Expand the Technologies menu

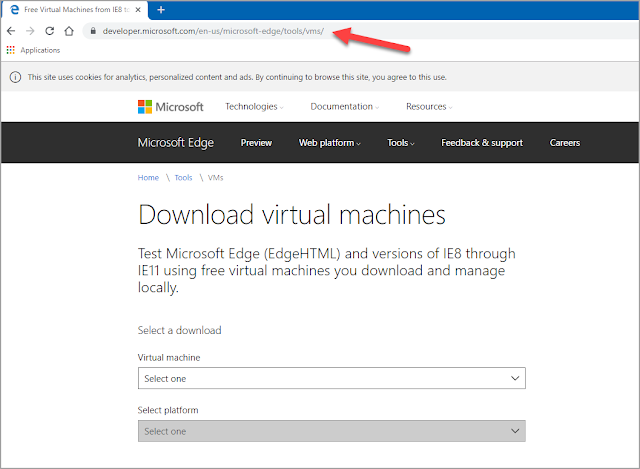click(x=254, y=107)
